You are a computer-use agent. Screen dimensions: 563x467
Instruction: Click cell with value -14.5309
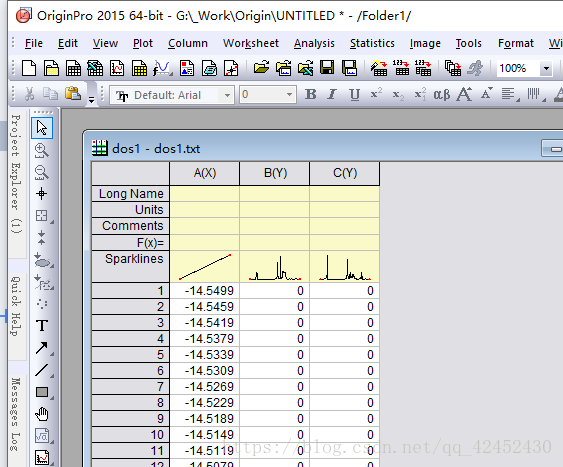tap(205, 371)
